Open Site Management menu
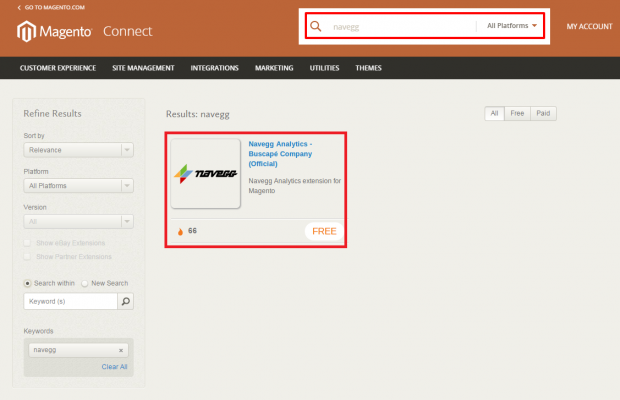 [143, 68]
